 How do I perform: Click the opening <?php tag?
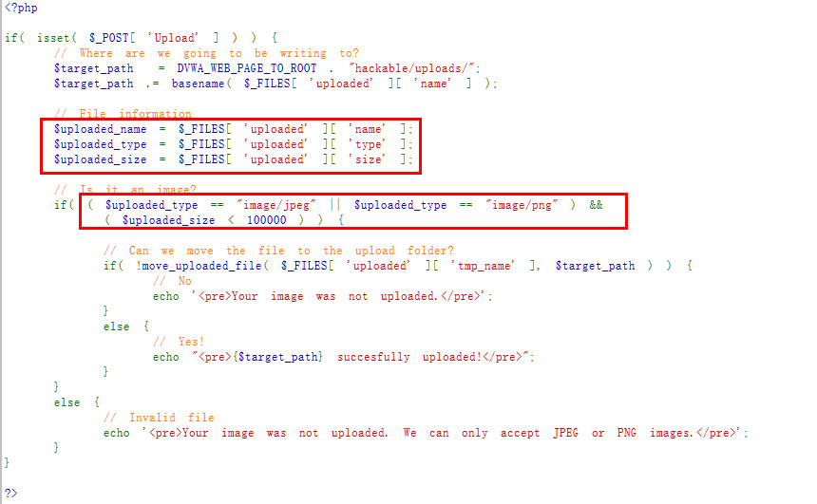pos(21,8)
